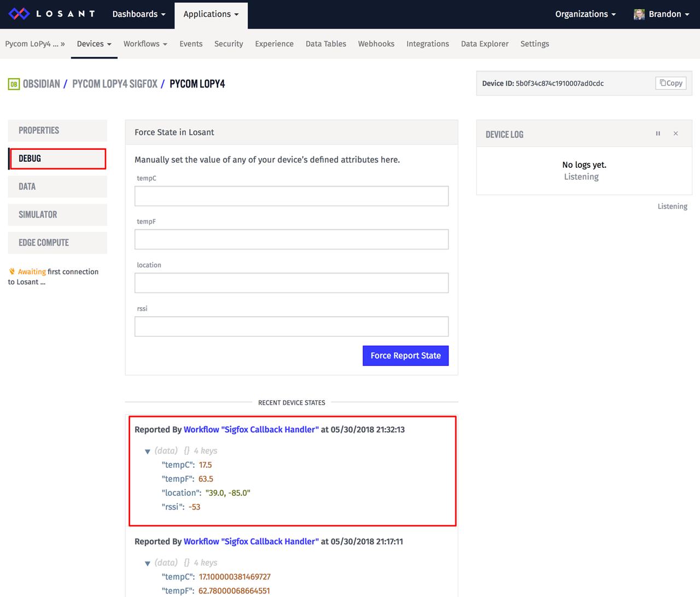Pause the device log stream
Screen dimensions: 700x597
(x=658, y=134)
